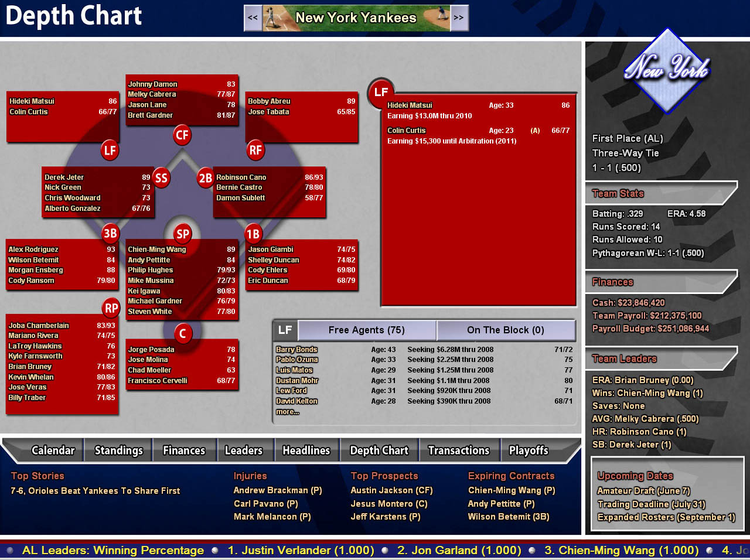Open injured player Andrew Brackman (P)
750x560 pixels.
[x=278, y=490]
